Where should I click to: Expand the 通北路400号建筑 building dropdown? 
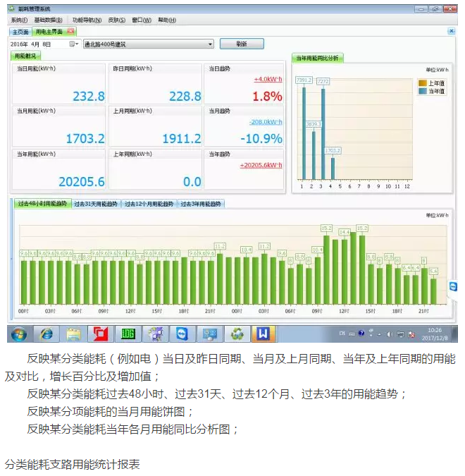coord(210,44)
